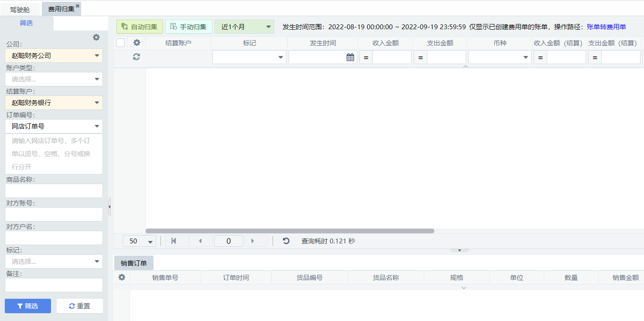Toggle the bottom sales order panel splitter
The width and height of the screenshot is (644, 321).
[460, 250]
